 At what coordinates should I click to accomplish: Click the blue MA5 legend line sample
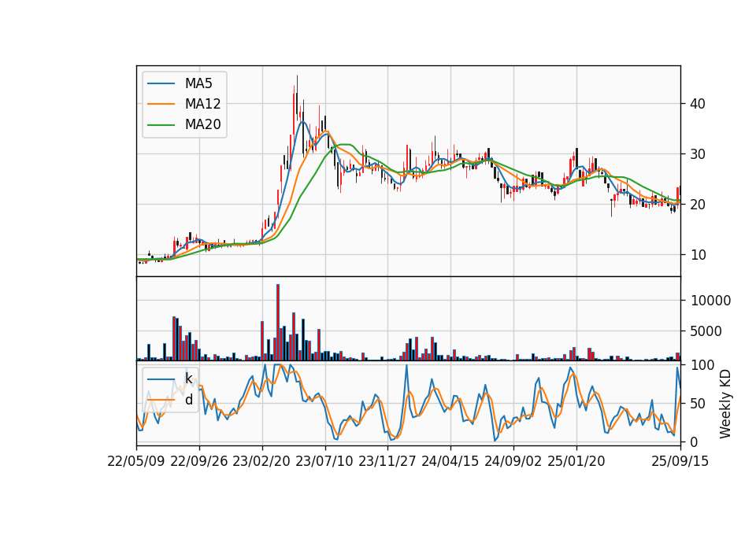tap(161, 83)
